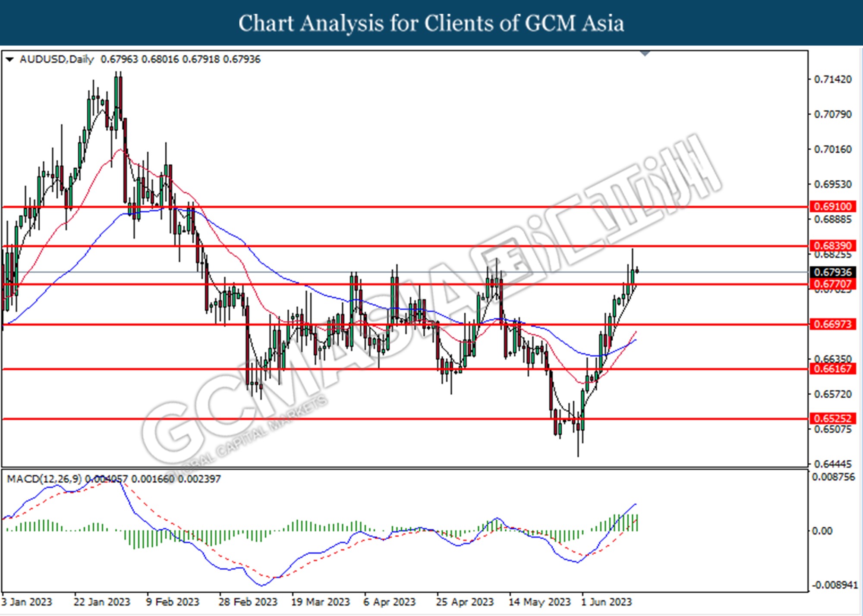Click the 6 Apr 2023 date label
Viewport: 863px width, 616px height.
(x=389, y=602)
